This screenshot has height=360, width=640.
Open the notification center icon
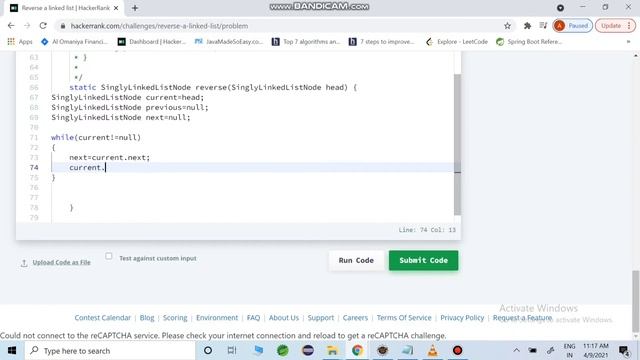624,351
